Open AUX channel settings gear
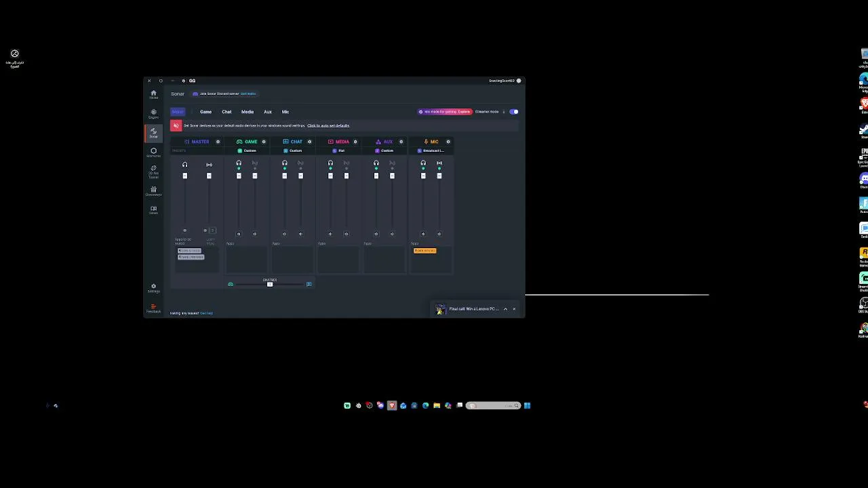 click(401, 142)
